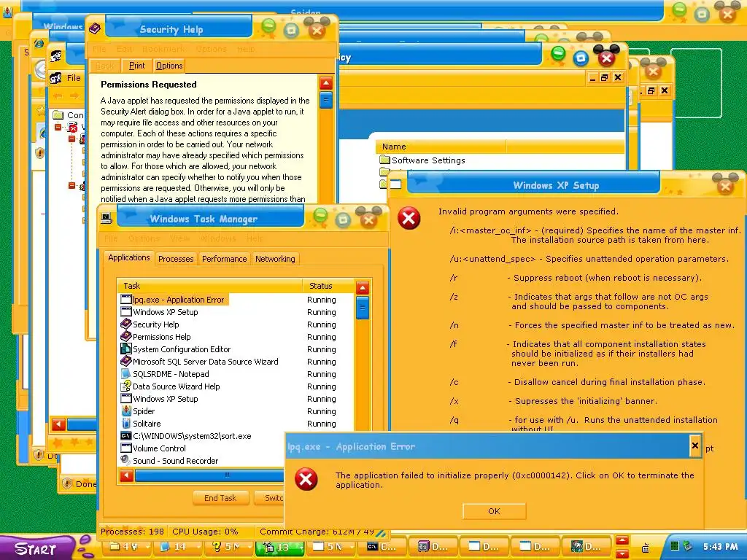Click the Security Help scroll up arrow
This screenshot has width=747, height=560.
click(x=326, y=83)
